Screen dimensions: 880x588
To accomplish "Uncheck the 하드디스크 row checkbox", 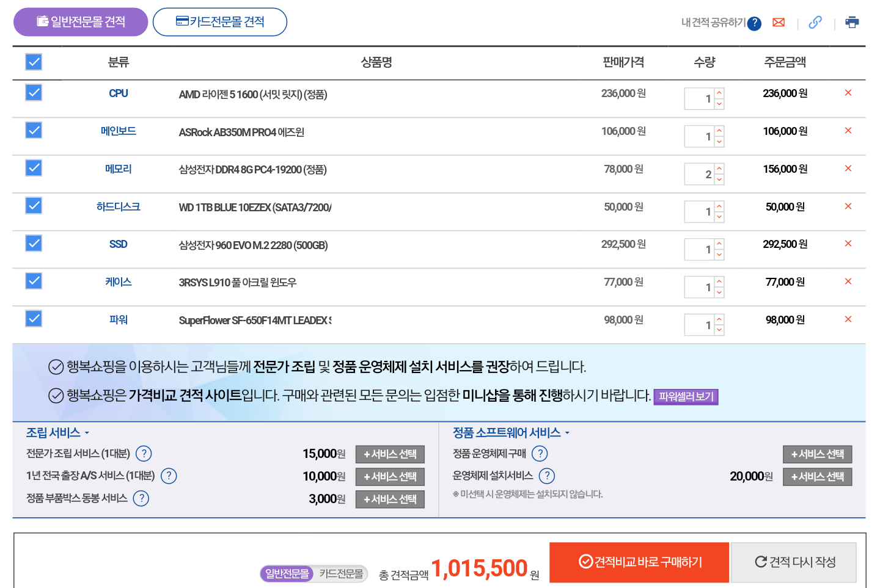I will 34,206.
